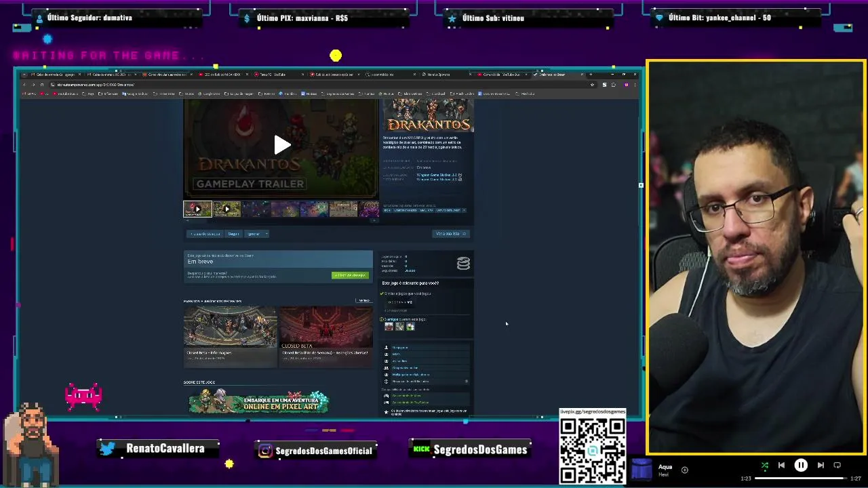The width and height of the screenshot is (868, 488).
Task: Click the Drakantos logo header image
Action: point(428,115)
